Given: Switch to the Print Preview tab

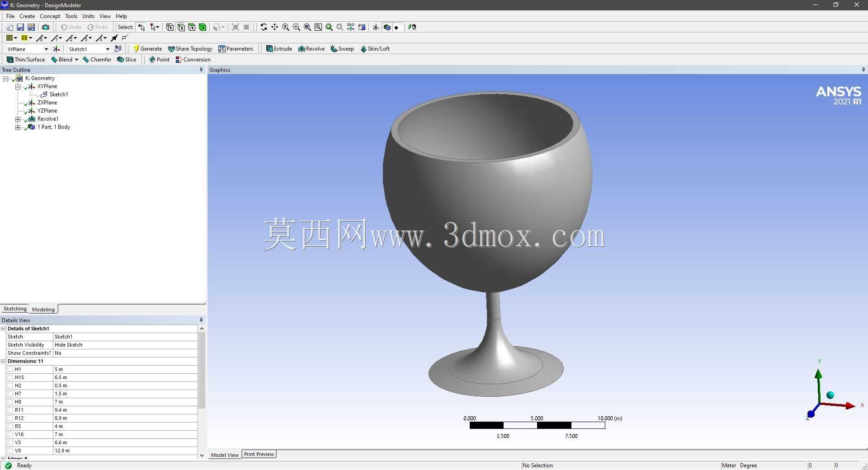Looking at the screenshot, I should (259, 454).
